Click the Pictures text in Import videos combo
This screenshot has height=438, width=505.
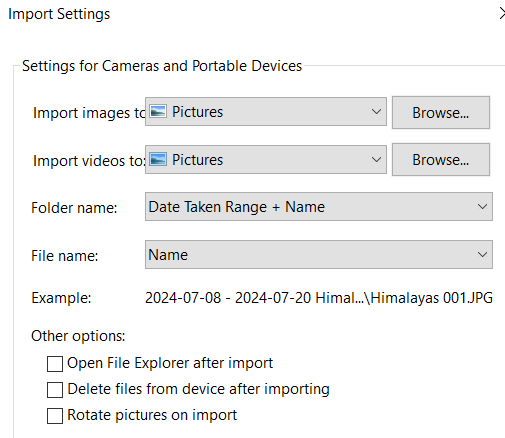coord(197,160)
